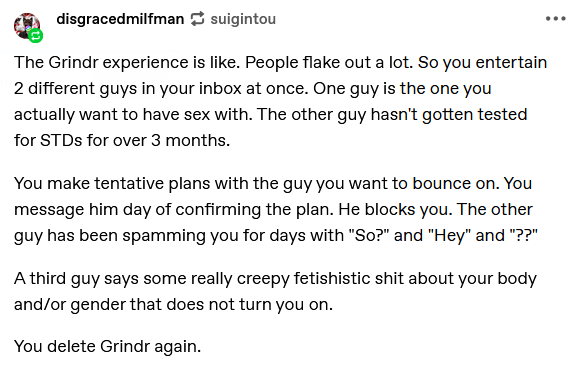The width and height of the screenshot is (576, 375).
Task: Click the green reblog badge on avatar
Action: pos(36,36)
